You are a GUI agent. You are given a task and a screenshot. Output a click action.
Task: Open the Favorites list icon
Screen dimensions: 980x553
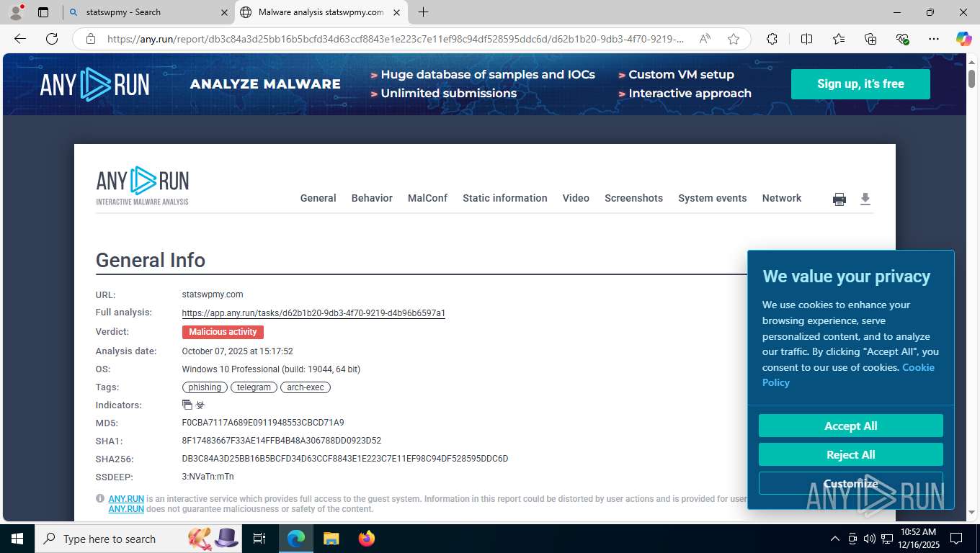tap(839, 39)
